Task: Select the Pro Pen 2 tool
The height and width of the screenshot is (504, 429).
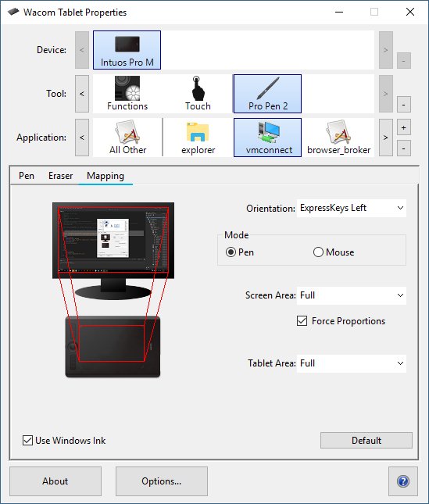Action: click(267, 94)
